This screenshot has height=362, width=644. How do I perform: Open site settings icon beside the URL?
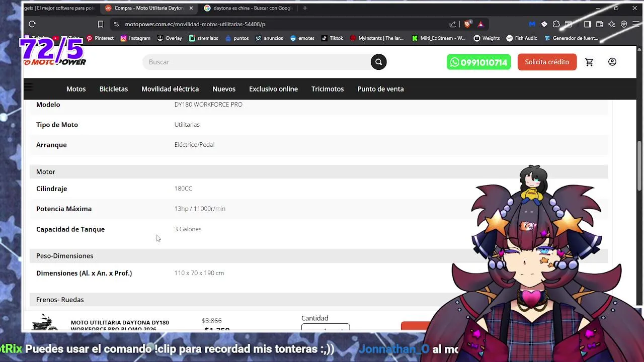tap(116, 24)
